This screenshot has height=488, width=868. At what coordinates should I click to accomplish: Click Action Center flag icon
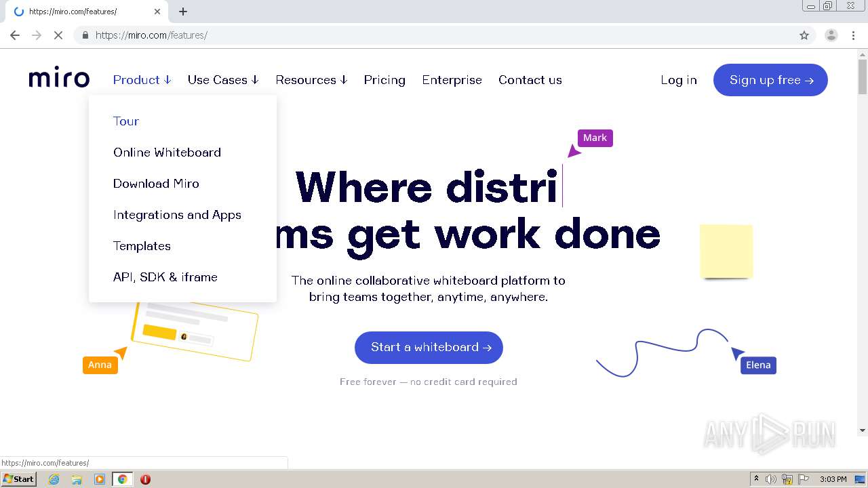point(804,479)
